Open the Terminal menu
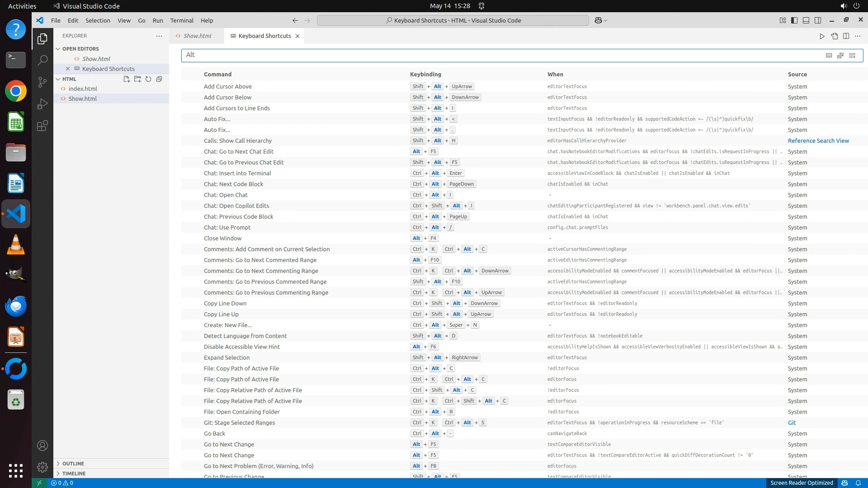This screenshot has width=868, height=488. pyautogui.click(x=182, y=20)
